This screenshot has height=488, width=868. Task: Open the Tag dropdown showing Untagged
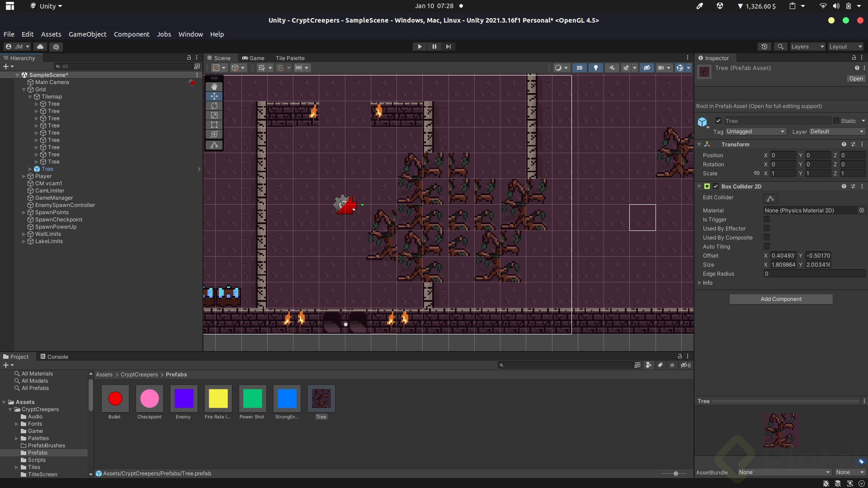755,131
